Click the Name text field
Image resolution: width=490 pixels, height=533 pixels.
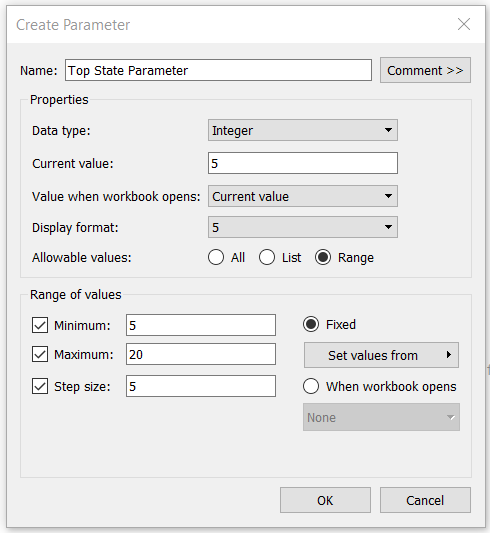[218, 70]
